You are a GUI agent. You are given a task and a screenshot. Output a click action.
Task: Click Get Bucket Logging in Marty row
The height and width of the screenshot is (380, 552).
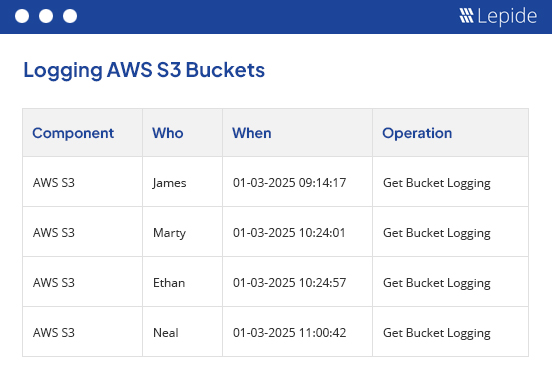437,233
